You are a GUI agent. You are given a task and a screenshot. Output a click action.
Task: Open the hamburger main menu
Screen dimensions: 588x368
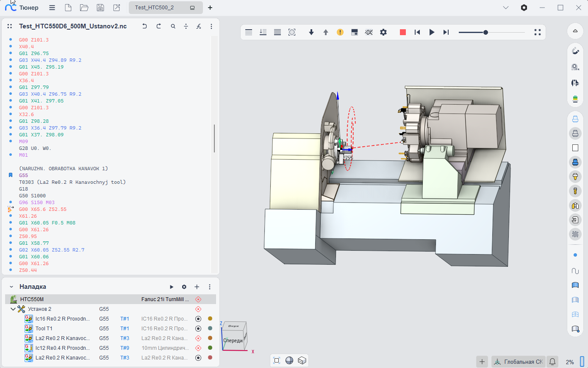tap(52, 8)
